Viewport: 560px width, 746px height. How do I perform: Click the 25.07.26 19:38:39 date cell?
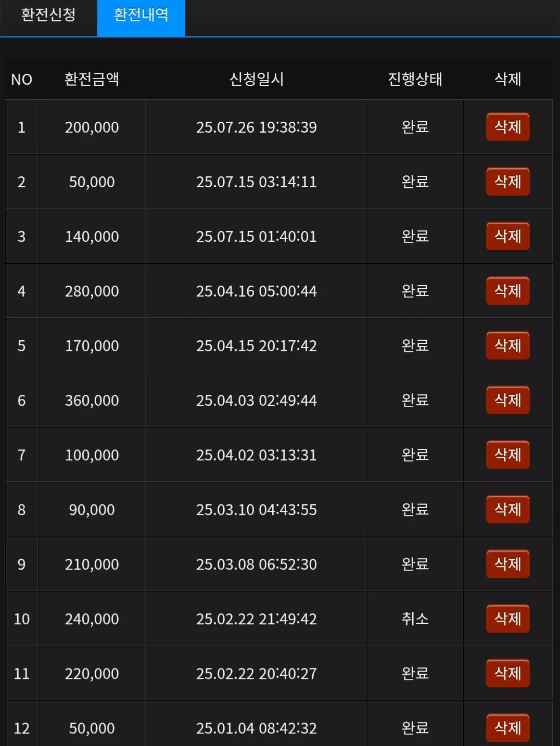257,127
